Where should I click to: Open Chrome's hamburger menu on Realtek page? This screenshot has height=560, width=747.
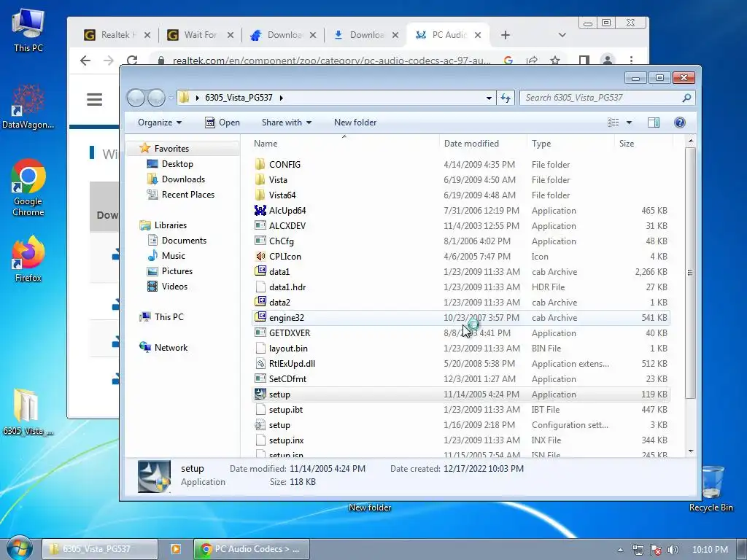(x=94, y=99)
